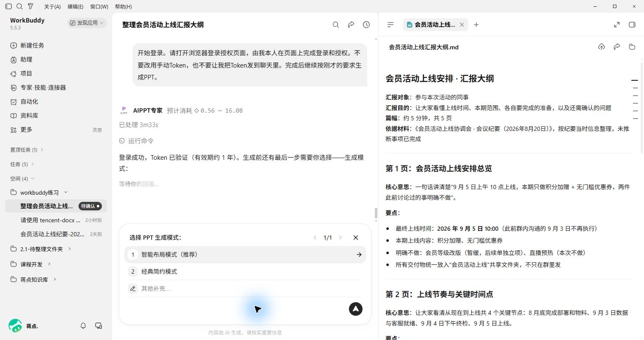Go to previous question arrow in PPT chooser

click(x=315, y=238)
